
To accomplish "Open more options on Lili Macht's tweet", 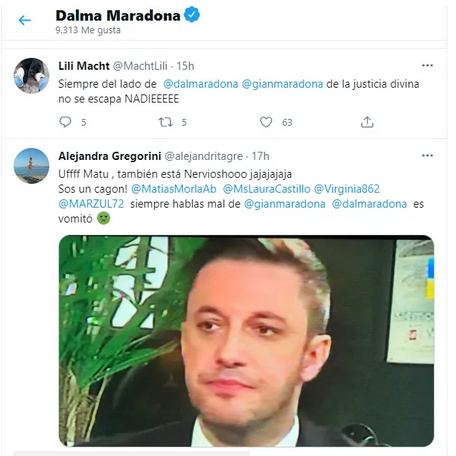I will point(427,65).
